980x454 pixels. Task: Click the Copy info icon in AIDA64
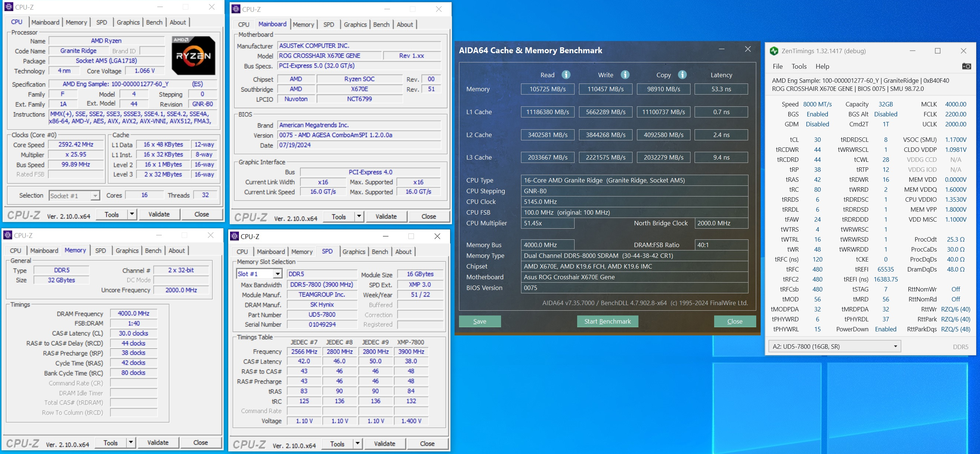click(682, 75)
